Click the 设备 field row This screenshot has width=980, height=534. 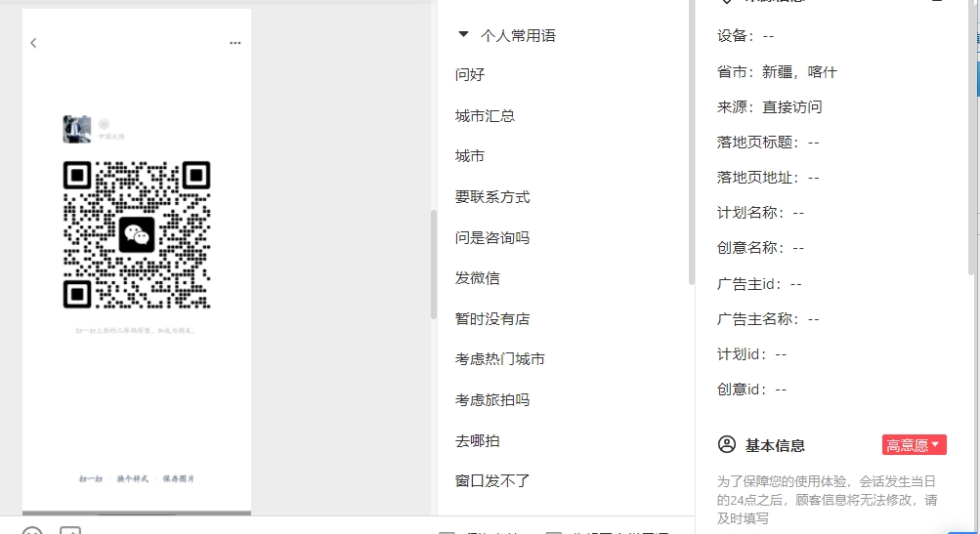point(746,35)
